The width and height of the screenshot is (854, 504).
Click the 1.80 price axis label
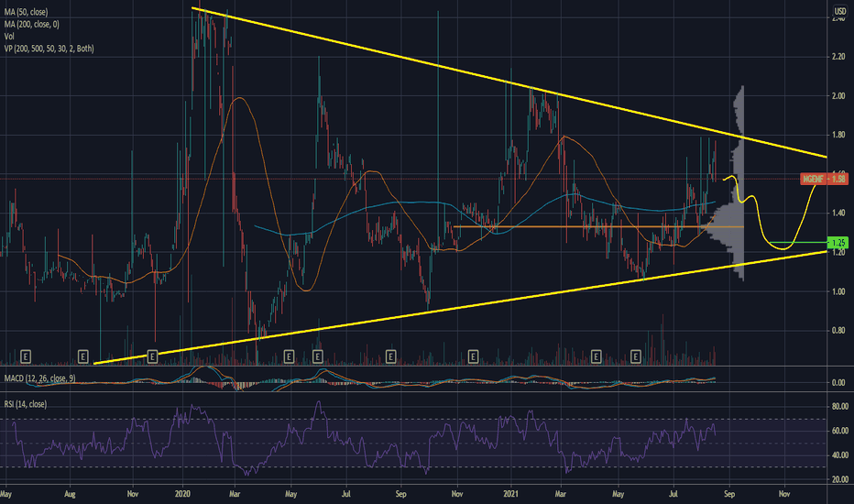(838, 135)
